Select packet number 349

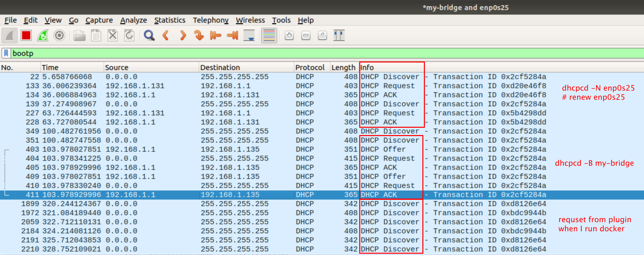[322, 131]
